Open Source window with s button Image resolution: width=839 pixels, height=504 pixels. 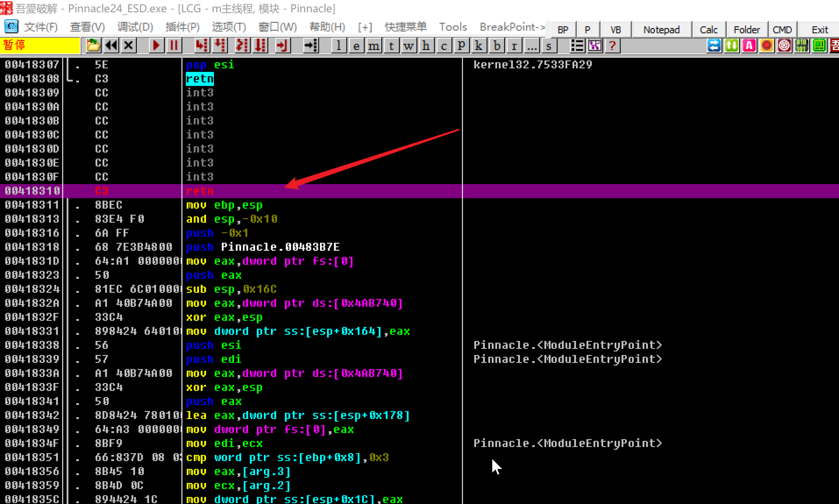point(549,45)
